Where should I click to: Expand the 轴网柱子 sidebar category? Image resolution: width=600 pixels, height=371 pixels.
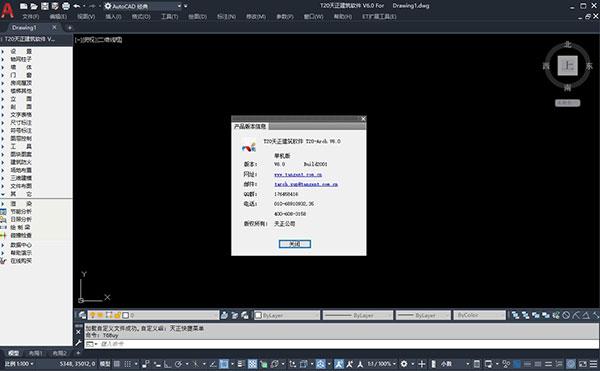[21, 59]
